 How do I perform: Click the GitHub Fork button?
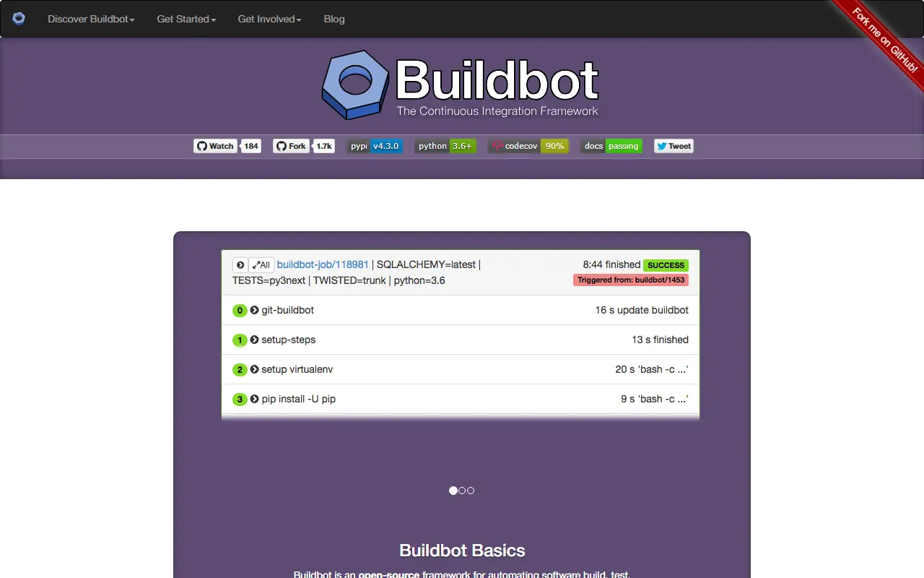(292, 146)
